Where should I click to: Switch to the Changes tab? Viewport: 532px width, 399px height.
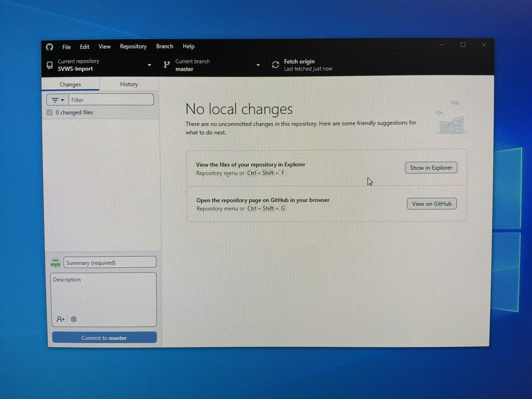coord(70,84)
